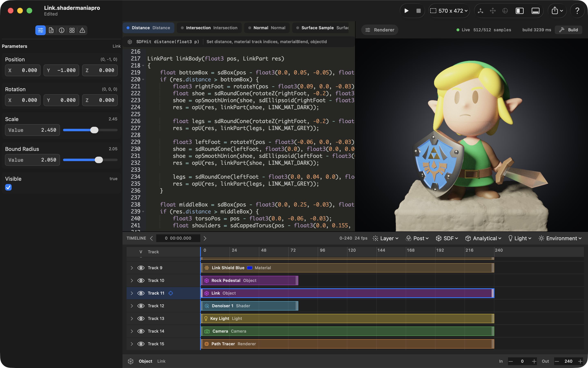Click the Link Shield Blue material icon
588x368 pixels.
click(x=207, y=268)
